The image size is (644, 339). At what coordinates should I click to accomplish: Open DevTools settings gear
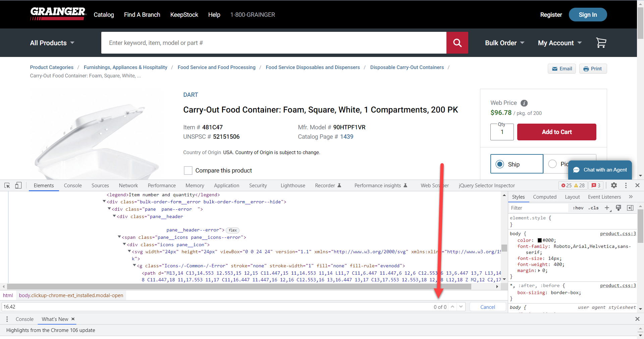click(x=614, y=185)
